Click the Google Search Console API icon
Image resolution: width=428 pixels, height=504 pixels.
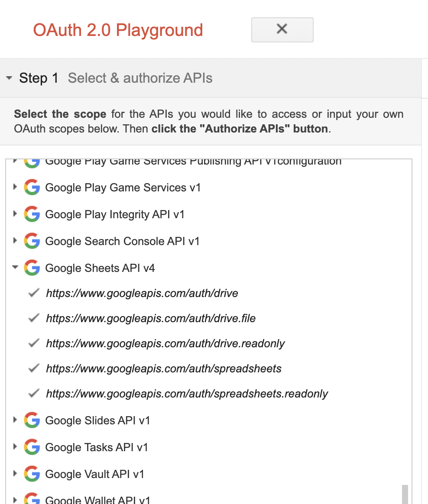pos(32,241)
